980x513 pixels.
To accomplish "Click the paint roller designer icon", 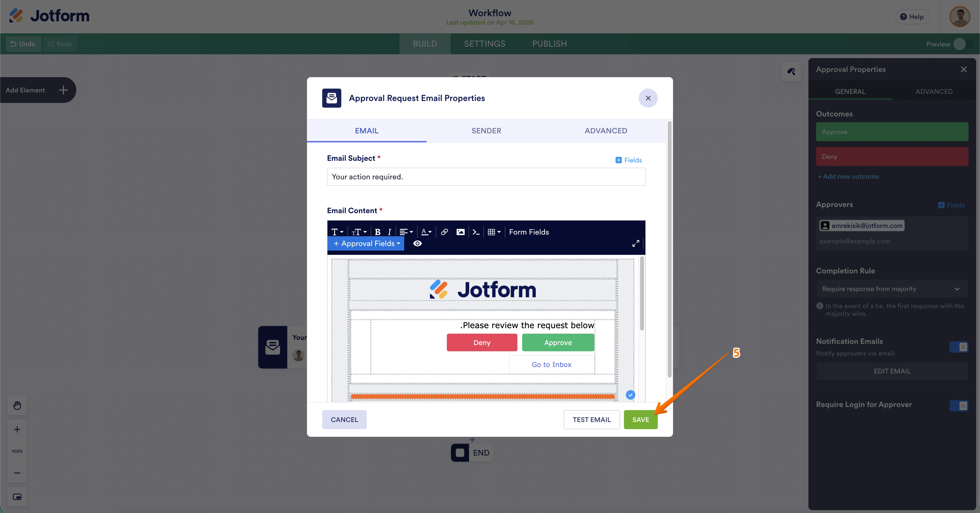I will [791, 71].
